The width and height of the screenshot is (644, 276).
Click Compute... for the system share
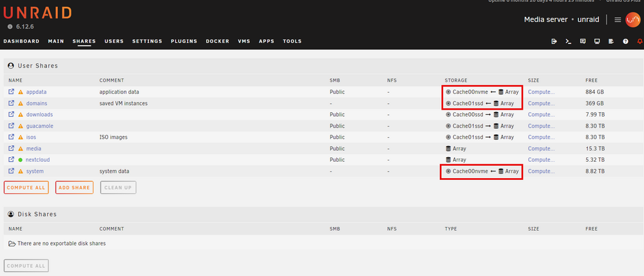coord(542,171)
